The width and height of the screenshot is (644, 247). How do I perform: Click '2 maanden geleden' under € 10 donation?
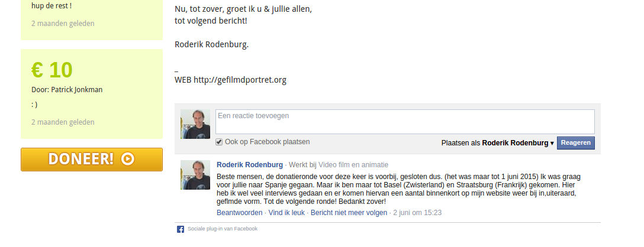pos(63,122)
